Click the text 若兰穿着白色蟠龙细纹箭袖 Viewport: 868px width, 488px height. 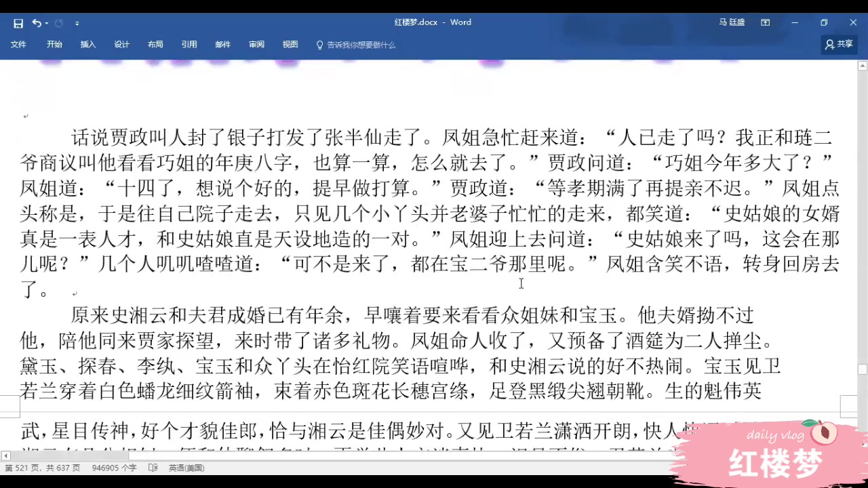point(138,391)
